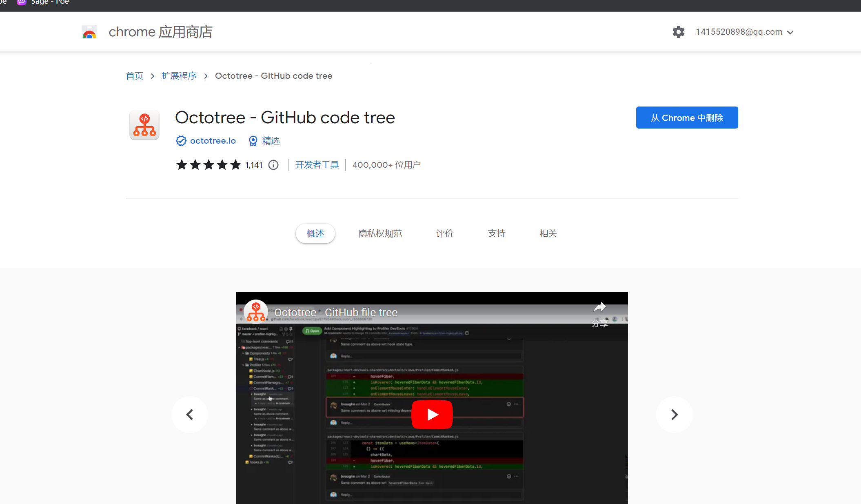The height and width of the screenshot is (504, 861).
Task: Click the rating info icon
Action: coord(273,165)
